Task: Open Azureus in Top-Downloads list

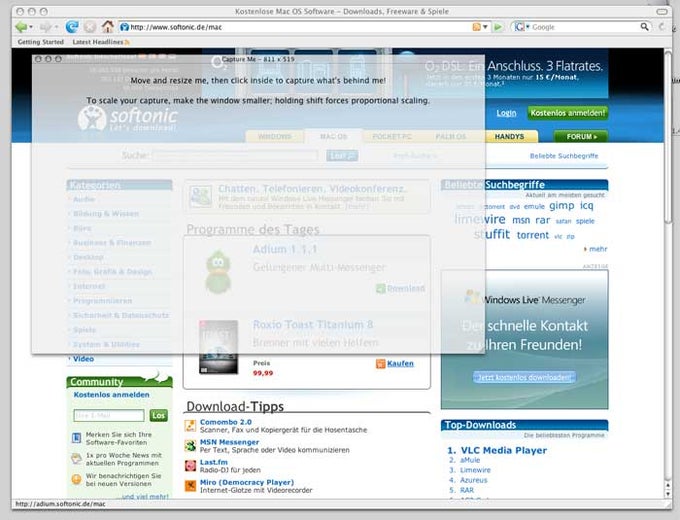Action: [x=474, y=480]
